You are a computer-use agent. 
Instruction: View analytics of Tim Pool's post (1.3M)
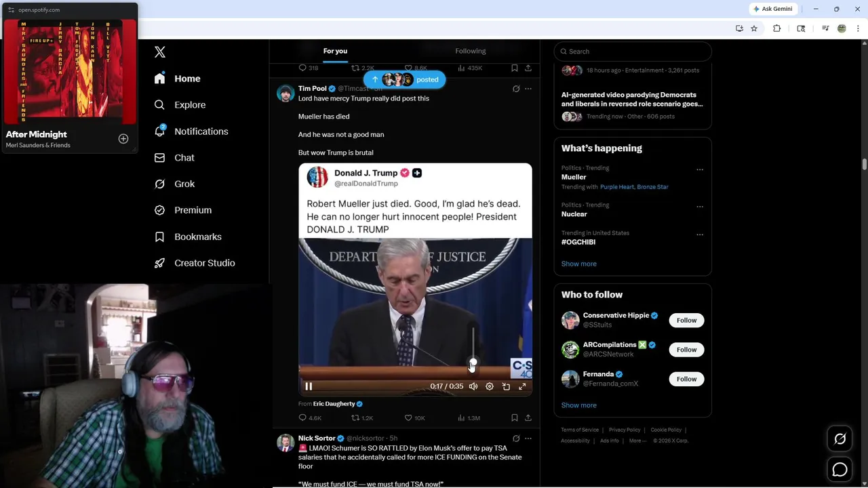point(469,418)
